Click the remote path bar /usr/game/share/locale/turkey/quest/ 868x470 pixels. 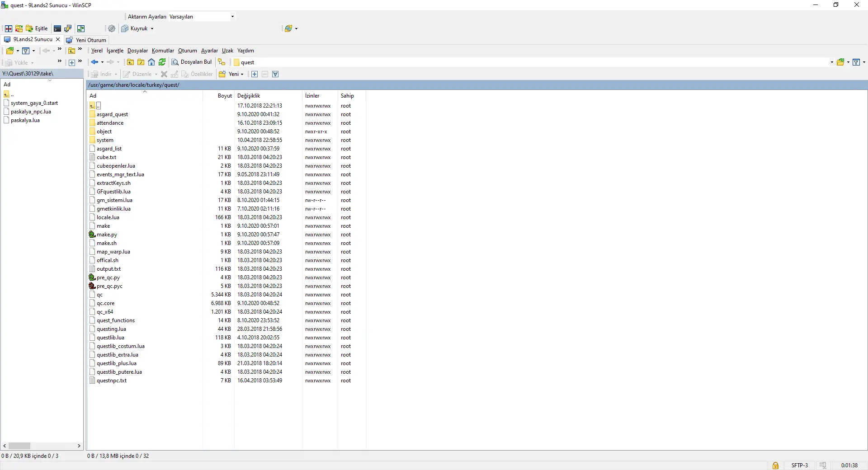[477, 85]
